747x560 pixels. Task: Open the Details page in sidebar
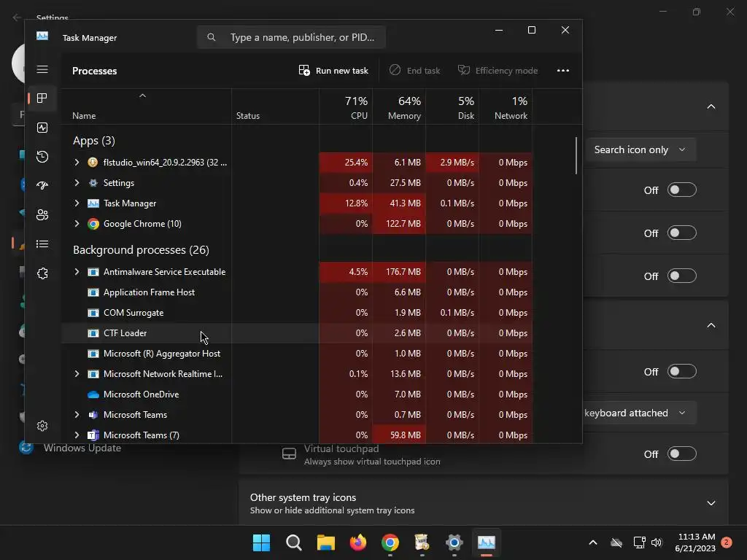[x=42, y=244]
